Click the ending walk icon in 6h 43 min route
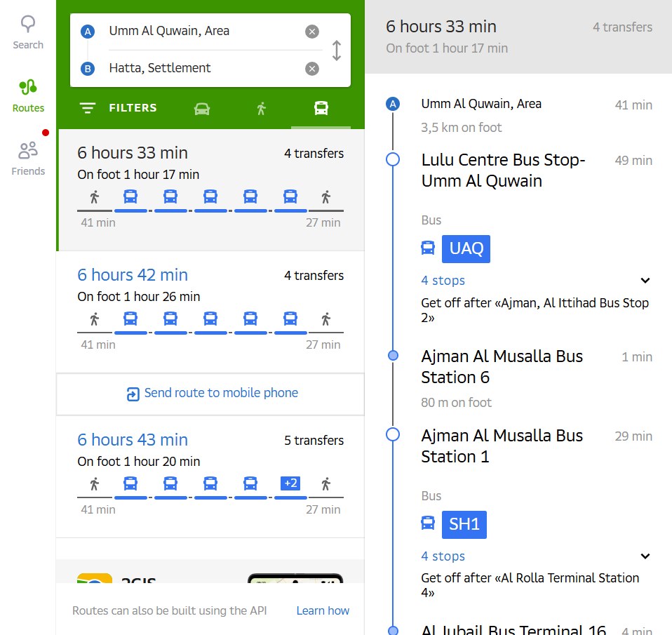 pos(325,484)
